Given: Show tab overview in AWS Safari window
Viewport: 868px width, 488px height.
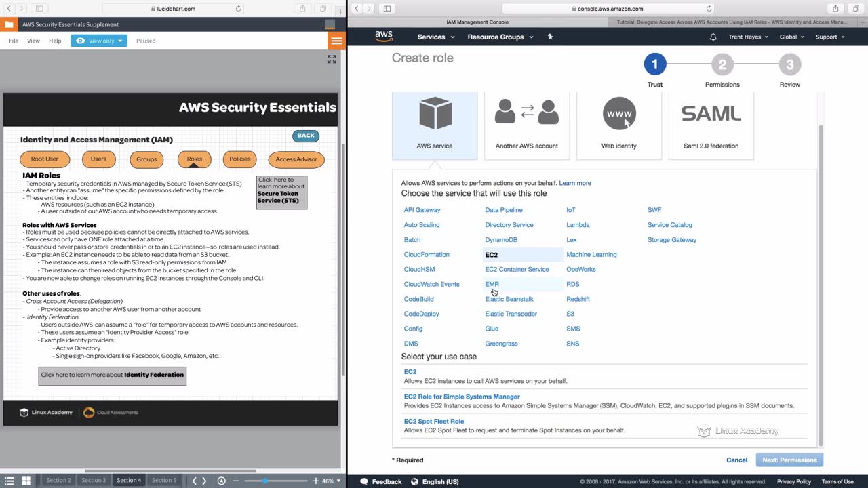Looking at the screenshot, I should (856, 9).
